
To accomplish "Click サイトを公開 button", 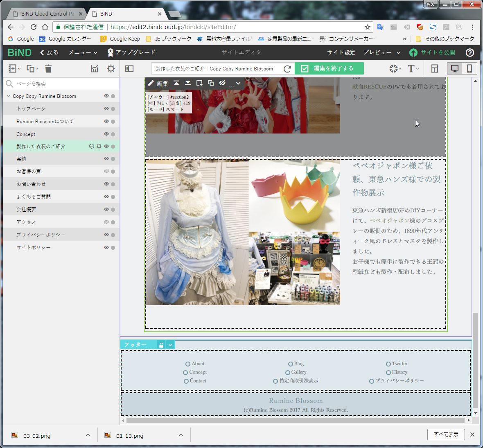I will pos(432,52).
